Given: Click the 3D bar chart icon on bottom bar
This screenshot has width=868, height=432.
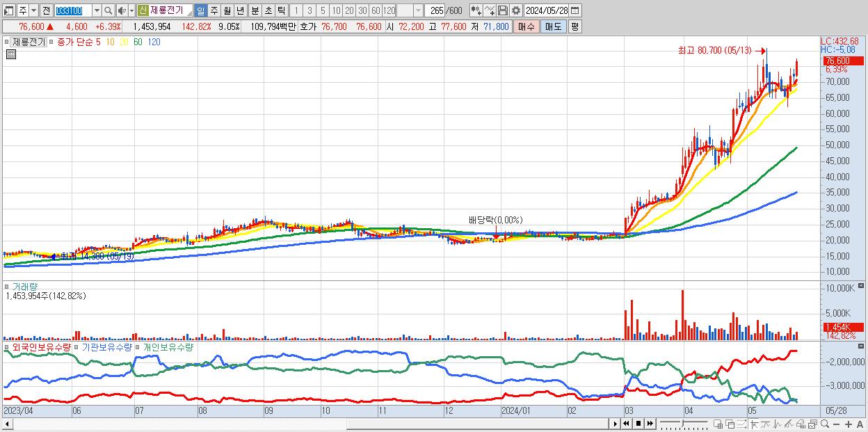Looking at the screenshot, I should click(x=801, y=424).
